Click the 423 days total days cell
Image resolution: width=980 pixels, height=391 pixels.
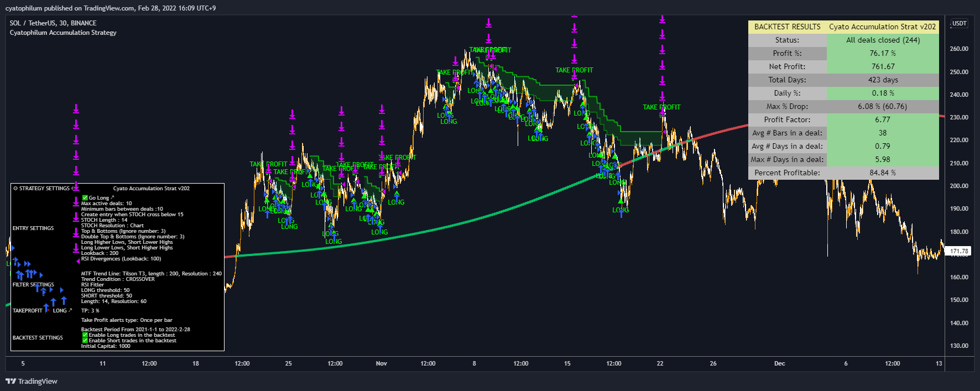pyautogui.click(x=883, y=80)
